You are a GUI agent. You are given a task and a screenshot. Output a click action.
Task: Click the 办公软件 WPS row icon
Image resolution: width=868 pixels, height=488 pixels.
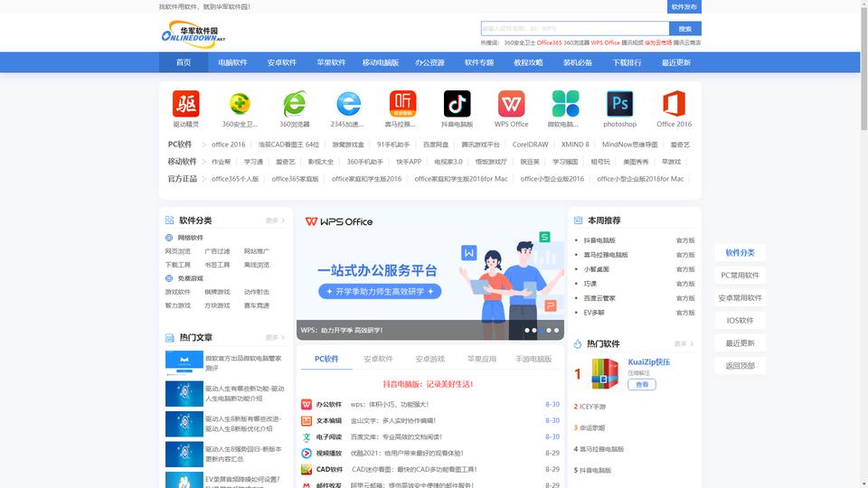point(307,405)
